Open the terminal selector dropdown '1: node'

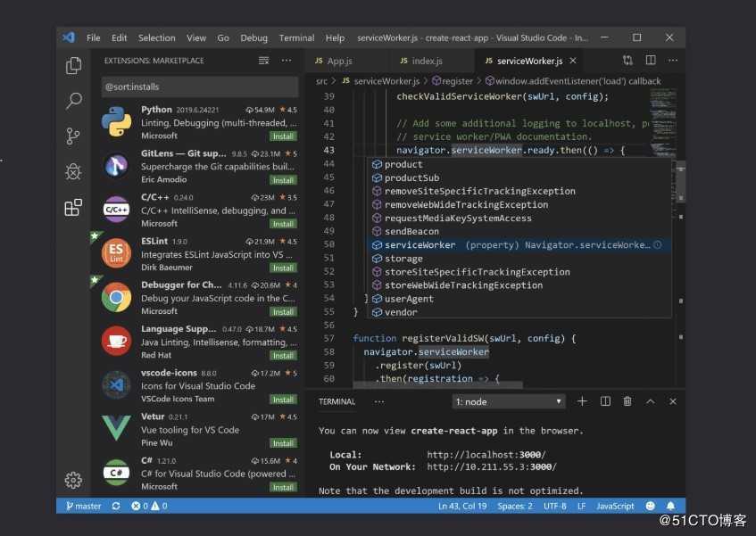click(509, 401)
